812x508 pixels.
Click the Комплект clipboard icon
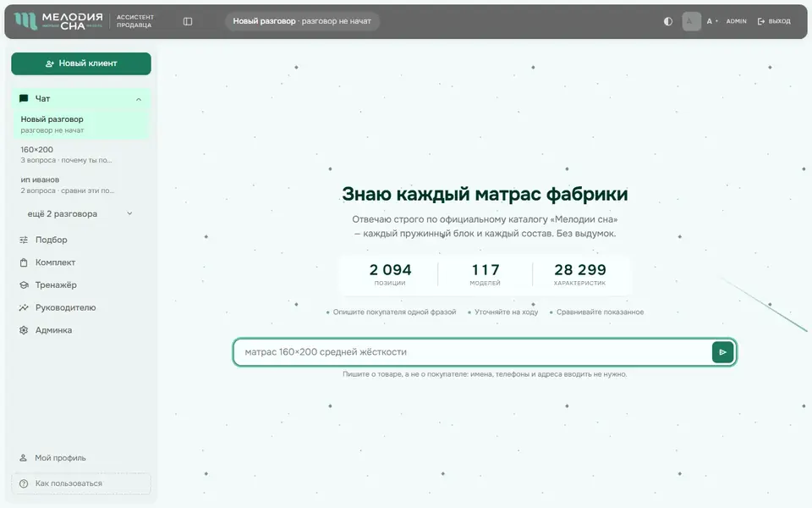(24, 262)
